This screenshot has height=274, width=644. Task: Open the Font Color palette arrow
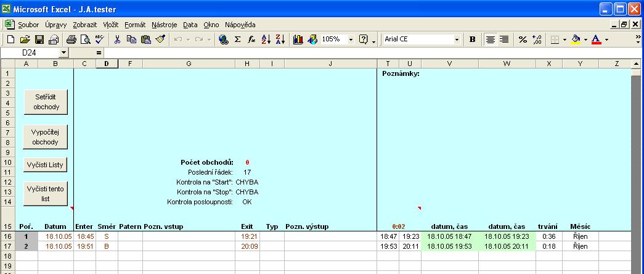click(x=606, y=39)
